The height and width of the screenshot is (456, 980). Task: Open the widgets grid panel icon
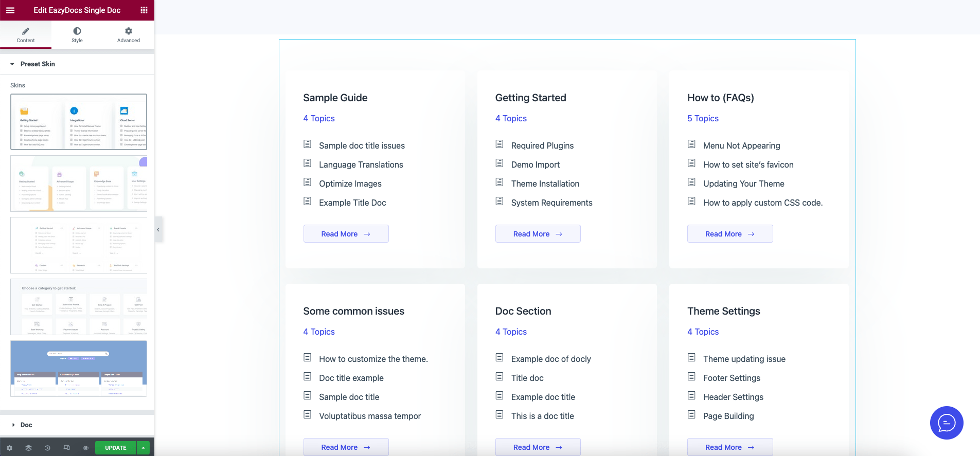coord(144,10)
